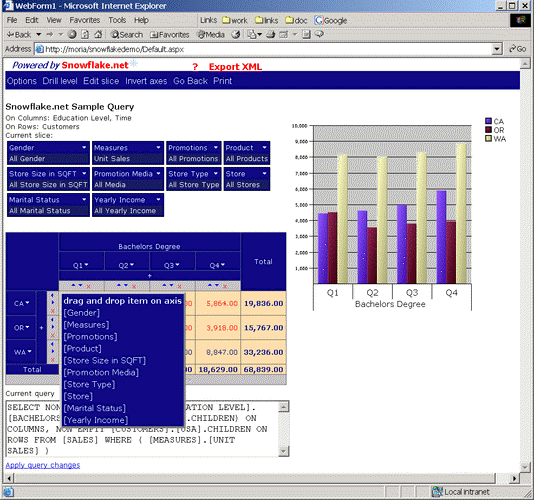Screen dimensions: 534x500
Task: Click the Mail icon in toolbar
Action: [252, 34]
